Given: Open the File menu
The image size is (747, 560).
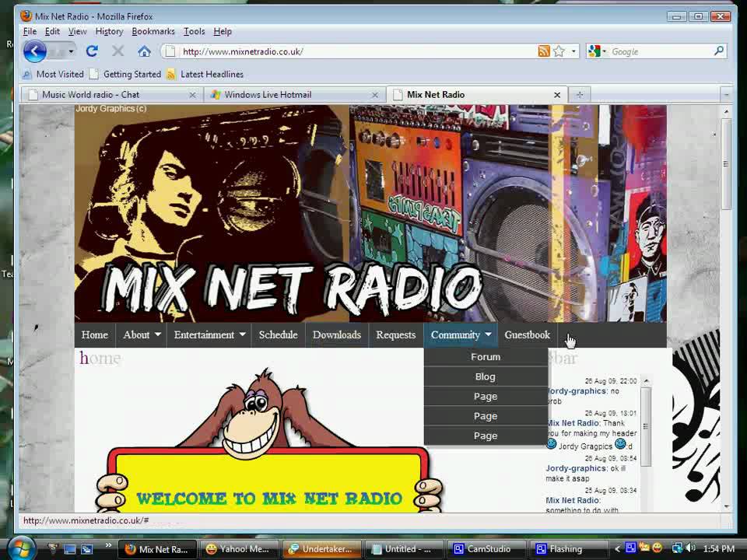Looking at the screenshot, I should coord(30,31).
